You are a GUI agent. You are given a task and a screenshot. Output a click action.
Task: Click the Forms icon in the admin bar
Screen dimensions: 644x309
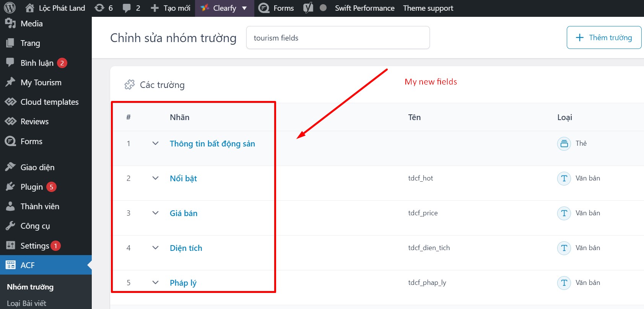tap(264, 8)
